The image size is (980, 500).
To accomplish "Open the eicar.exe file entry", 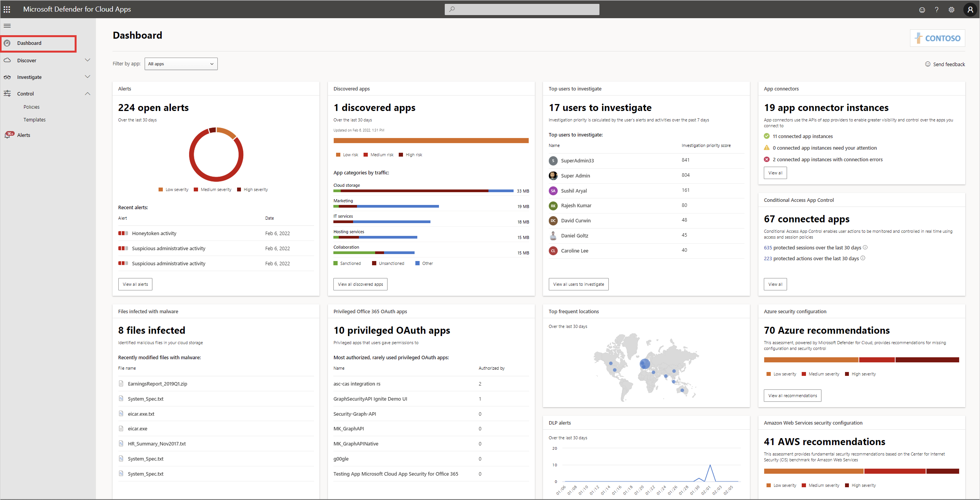I will pyautogui.click(x=216, y=429).
